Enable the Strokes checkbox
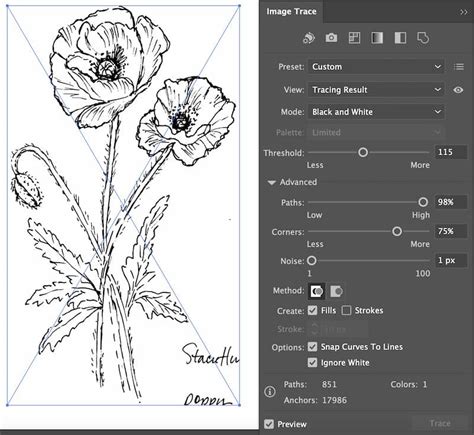The image size is (474, 435). [x=347, y=311]
